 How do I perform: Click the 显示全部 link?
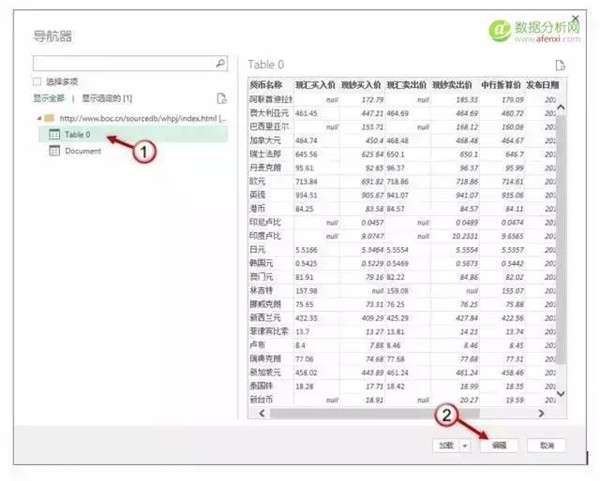(49, 98)
